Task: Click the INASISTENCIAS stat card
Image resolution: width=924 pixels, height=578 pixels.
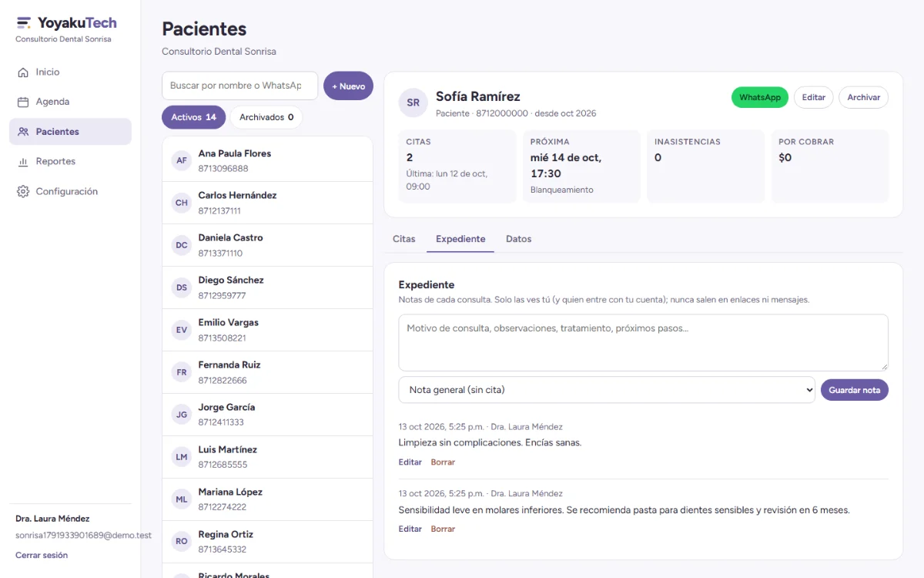Action: tap(706, 166)
